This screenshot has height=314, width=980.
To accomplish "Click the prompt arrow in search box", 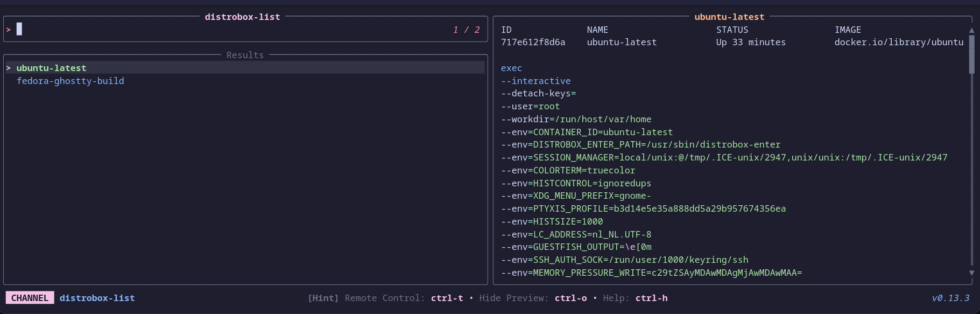I will 9,30.
